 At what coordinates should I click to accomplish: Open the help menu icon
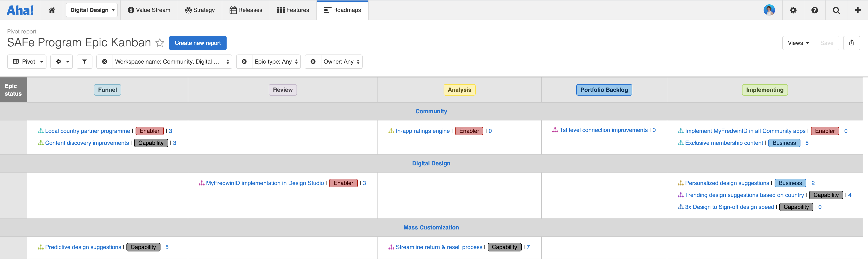pyautogui.click(x=815, y=10)
